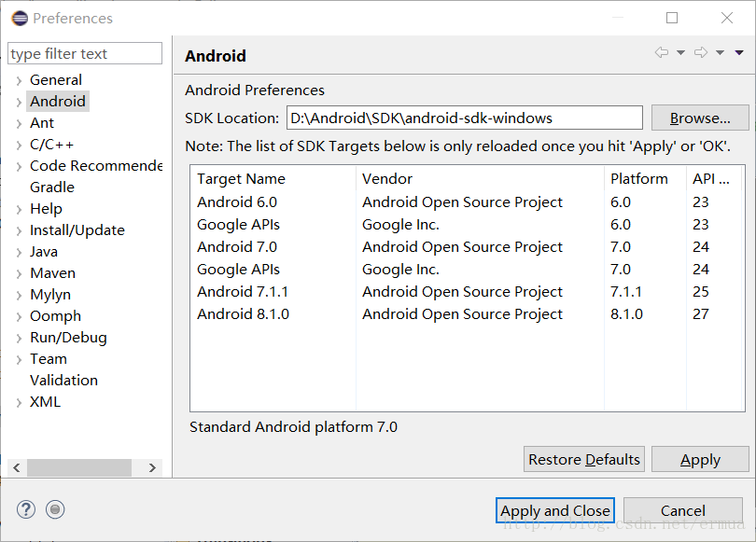Click the Browse... button for SDK Location
The image size is (756, 542).
[x=700, y=117]
